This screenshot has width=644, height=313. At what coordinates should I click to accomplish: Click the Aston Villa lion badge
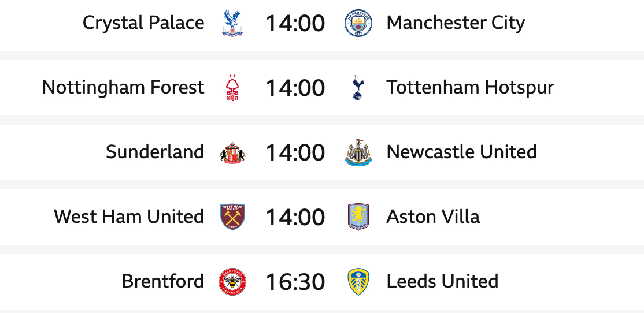(x=358, y=217)
